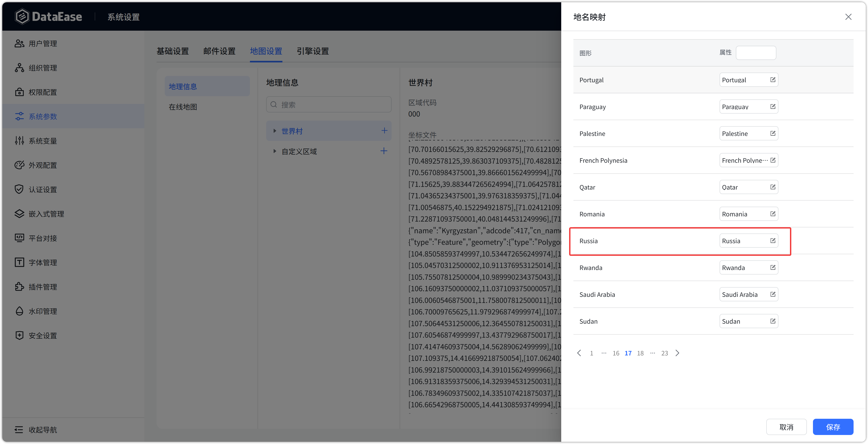Open 插件管理 puzzle icon
The height and width of the screenshot is (444, 868).
tap(19, 287)
